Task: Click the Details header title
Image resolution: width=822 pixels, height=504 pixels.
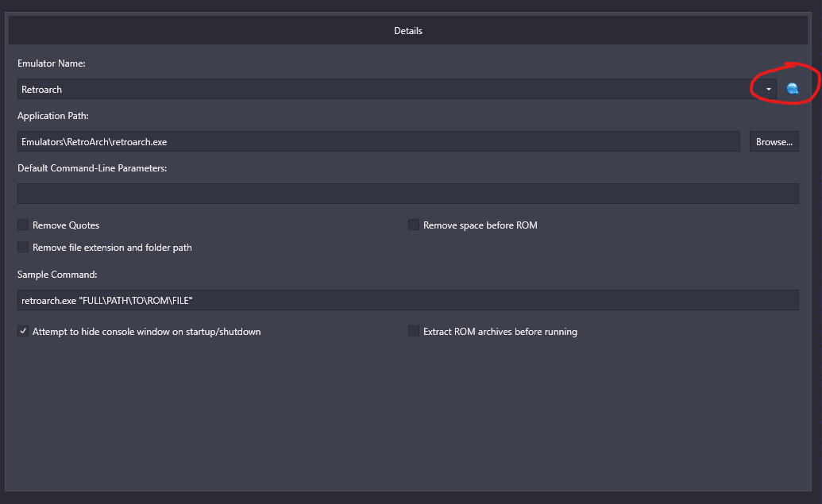Action: (x=408, y=31)
